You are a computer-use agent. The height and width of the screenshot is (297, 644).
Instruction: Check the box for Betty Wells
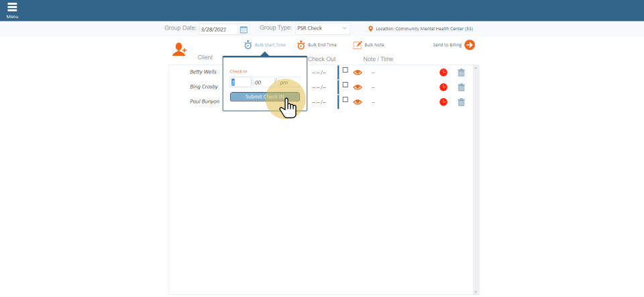coord(345,70)
